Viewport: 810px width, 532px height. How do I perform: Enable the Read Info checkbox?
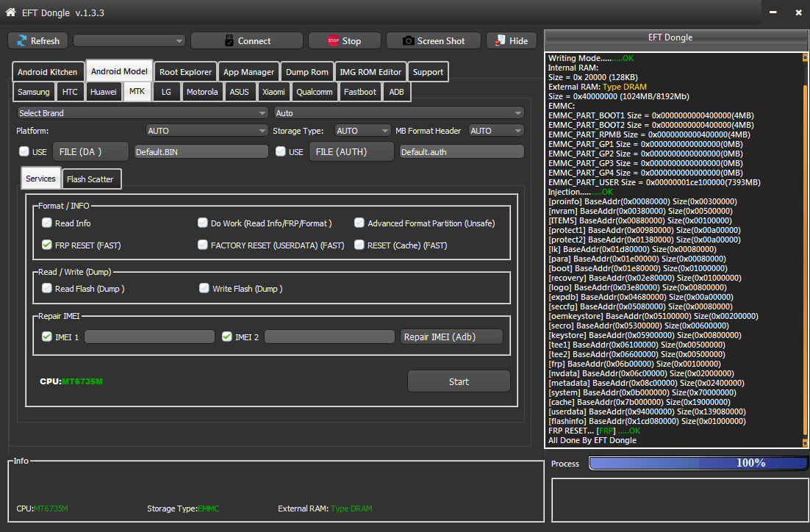coord(47,223)
